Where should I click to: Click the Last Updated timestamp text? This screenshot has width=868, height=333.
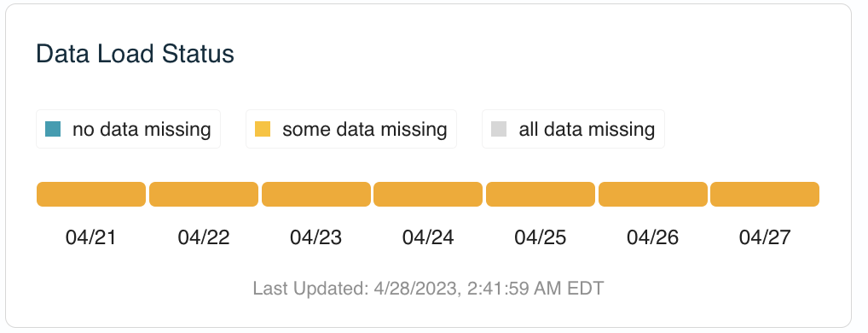click(428, 289)
